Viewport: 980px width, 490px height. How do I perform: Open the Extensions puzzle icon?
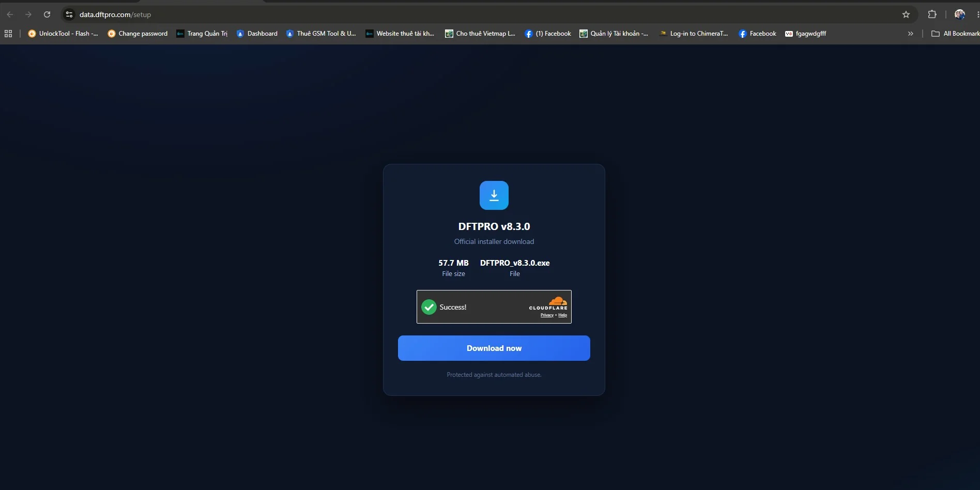pyautogui.click(x=932, y=14)
